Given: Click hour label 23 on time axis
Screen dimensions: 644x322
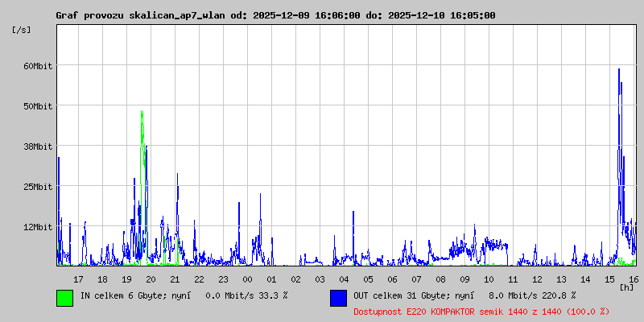Looking at the screenshot, I should [x=223, y=279].
